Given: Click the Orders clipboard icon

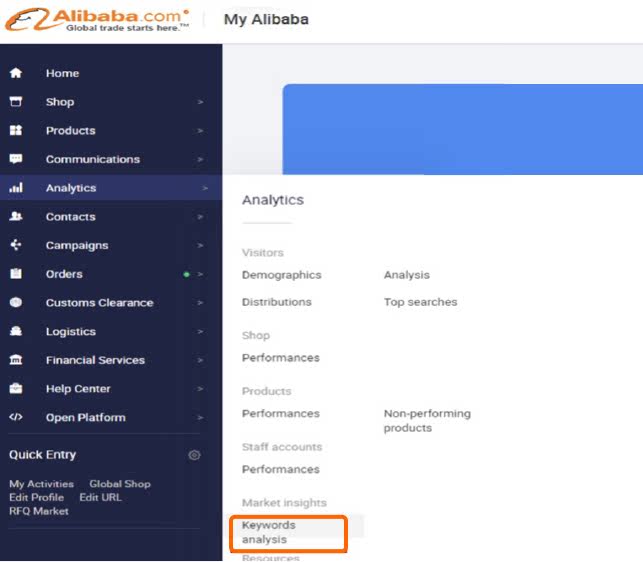Looking at the screenshot, I should tap(16, 274).
